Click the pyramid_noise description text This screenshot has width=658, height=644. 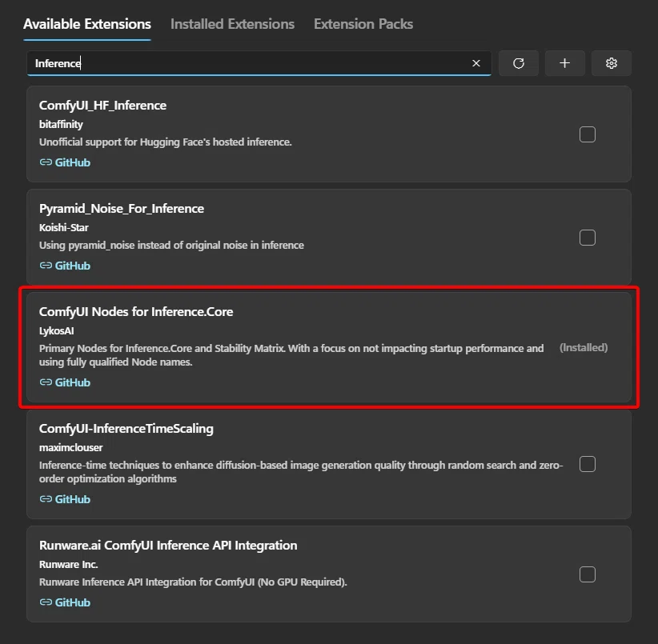click(x=171, y=246)
